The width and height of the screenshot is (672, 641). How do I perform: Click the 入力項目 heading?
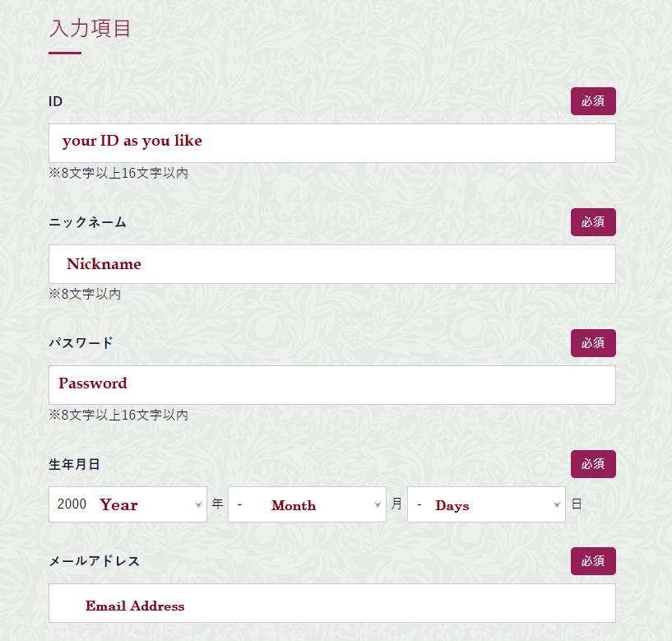coord(90,29)
